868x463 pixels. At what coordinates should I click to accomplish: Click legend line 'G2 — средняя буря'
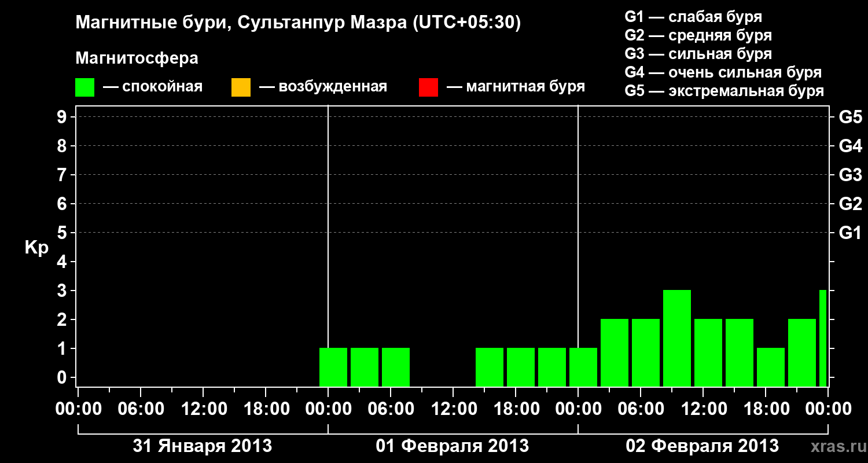(x=698, y=35)
